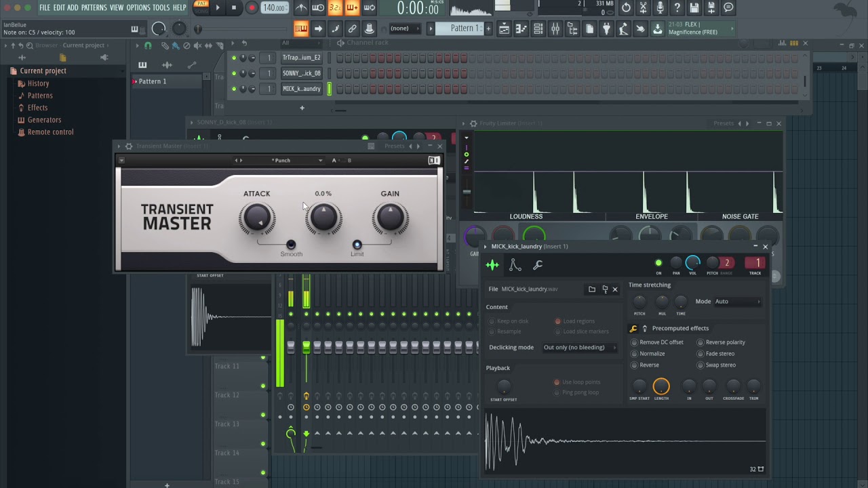Click the Fruity Limiter ENVELOPE label

(652, 216)
